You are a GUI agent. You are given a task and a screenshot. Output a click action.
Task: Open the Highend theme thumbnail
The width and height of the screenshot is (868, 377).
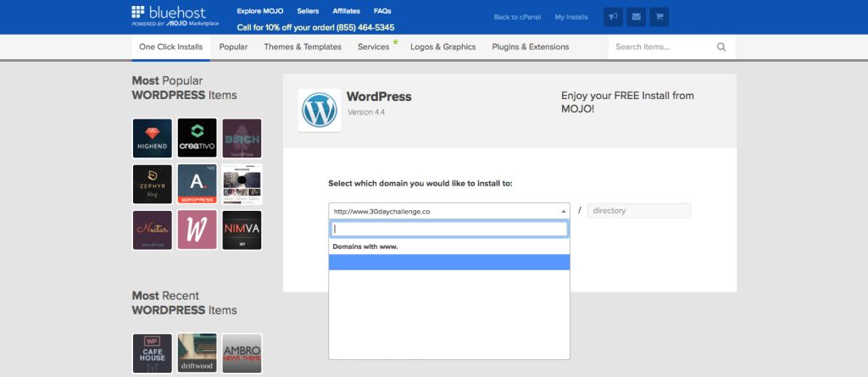tap(153, 138)
